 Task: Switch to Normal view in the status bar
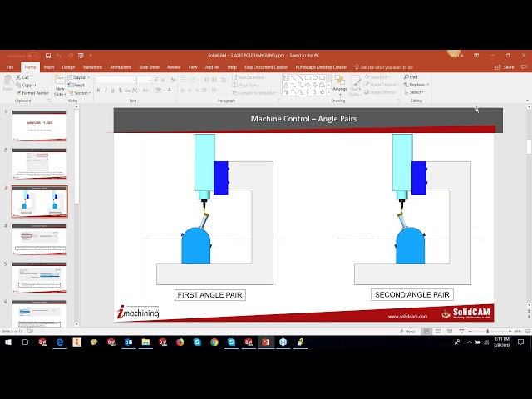click(x=426, y=332)
